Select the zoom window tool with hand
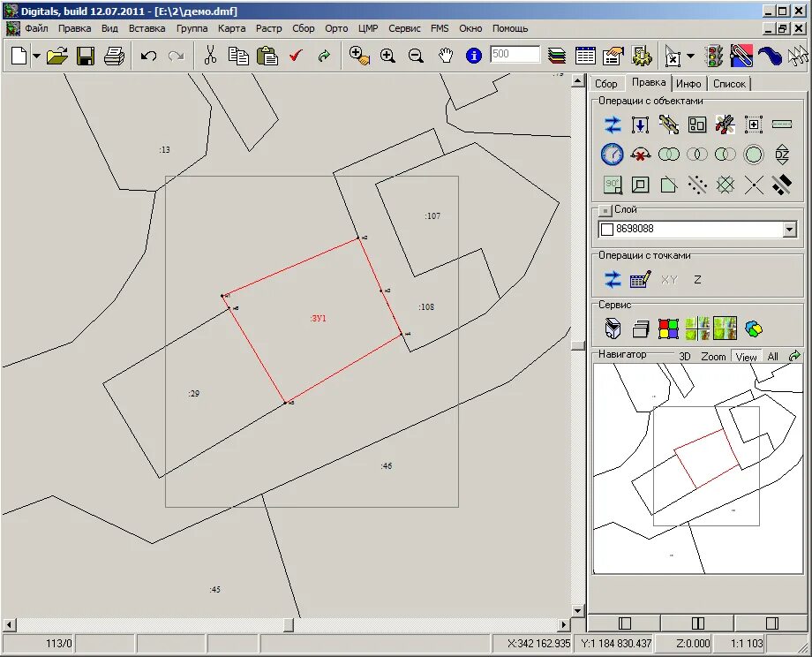 [359, 56]
